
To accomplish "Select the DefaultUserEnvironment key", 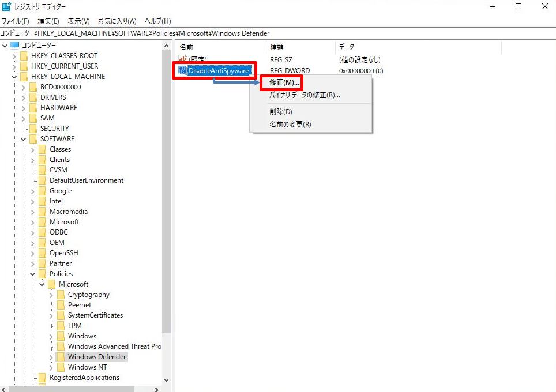I will click(87, 180).
